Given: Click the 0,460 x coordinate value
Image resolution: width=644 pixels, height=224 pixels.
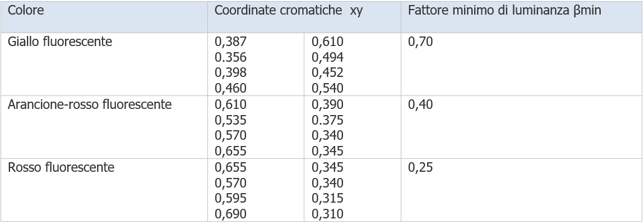Looking at the screenshot, I should click(x=230, y=88).
